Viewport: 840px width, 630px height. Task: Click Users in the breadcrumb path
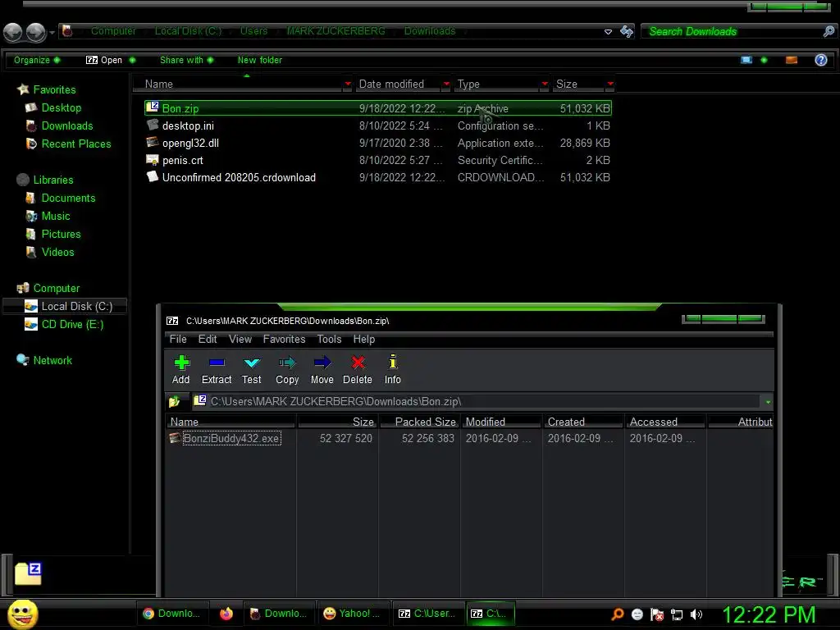(253, 31)
